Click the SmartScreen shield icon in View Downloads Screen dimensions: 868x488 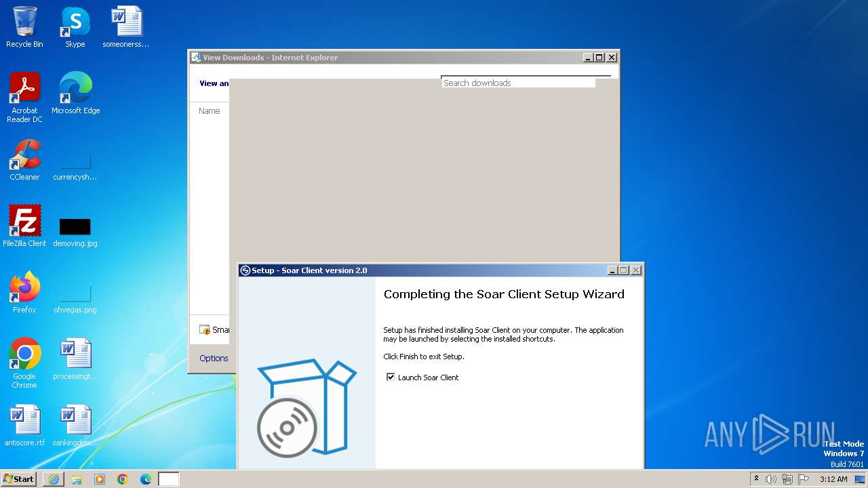(x=205, y=329)
